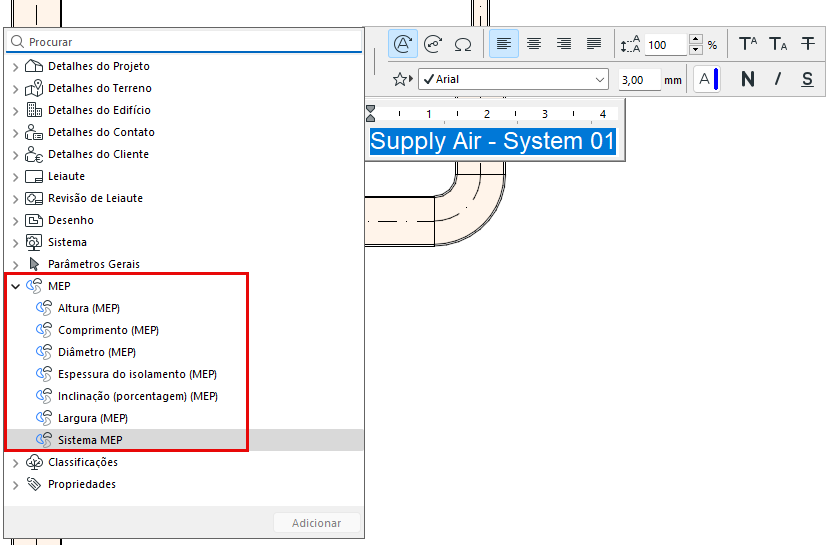The image size is (830, 545).
Task: Expand Detalhes do Projeto
Action: (15, 67)
